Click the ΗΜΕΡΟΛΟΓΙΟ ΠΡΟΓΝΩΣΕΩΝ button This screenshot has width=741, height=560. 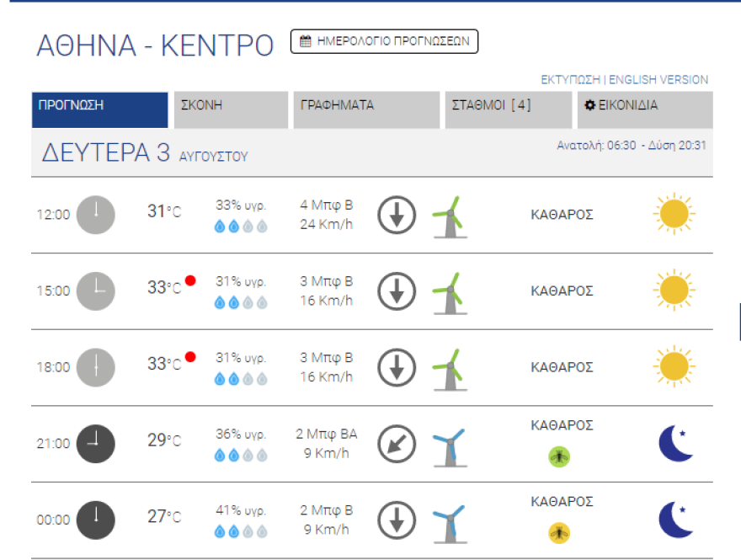pos(384,41)
